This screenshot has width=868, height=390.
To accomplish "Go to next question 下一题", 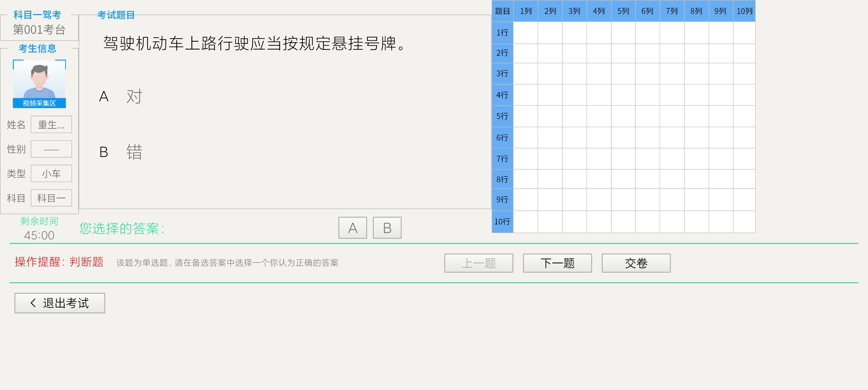I will click(x=557, y=263).
